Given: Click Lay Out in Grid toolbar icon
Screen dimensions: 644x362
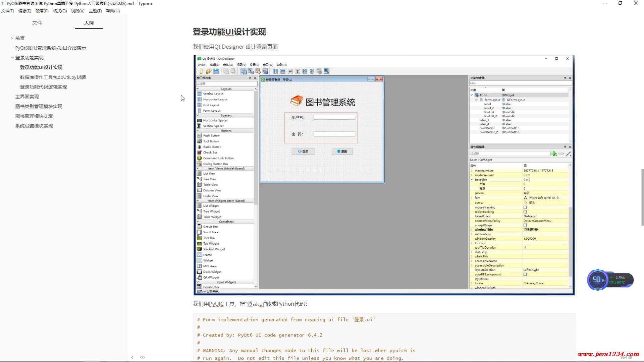Looking at the screenshot, I should coord(305,71).
